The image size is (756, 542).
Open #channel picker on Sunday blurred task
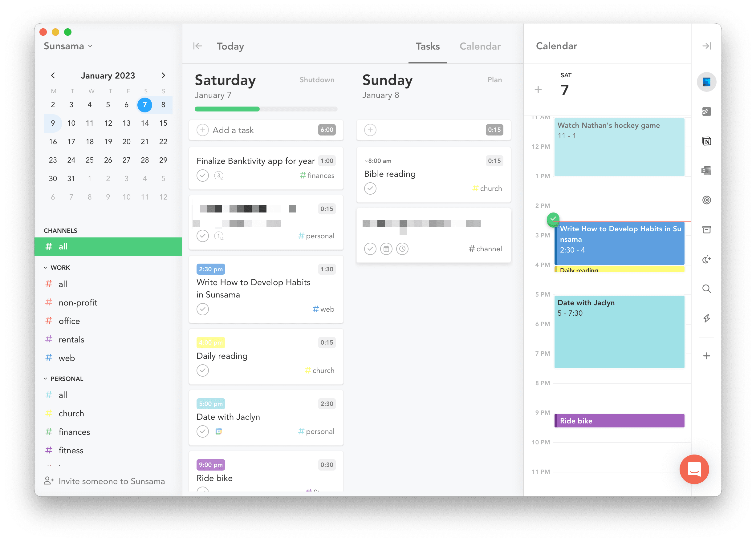[485, 249]
